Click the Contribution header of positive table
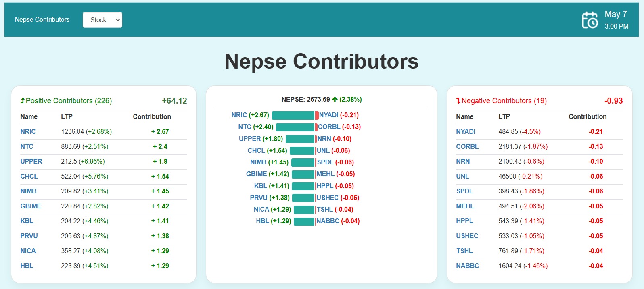The image size is (644, 289). click(152, 117)
